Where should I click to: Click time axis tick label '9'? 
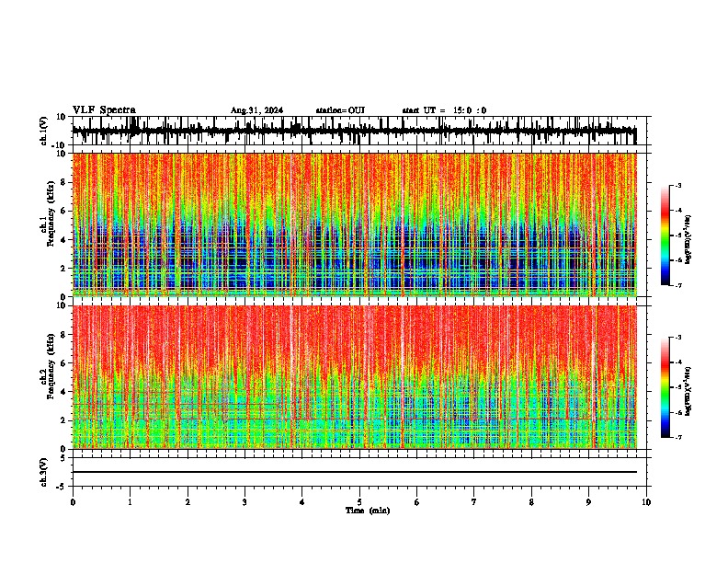[x=588, y=502]
